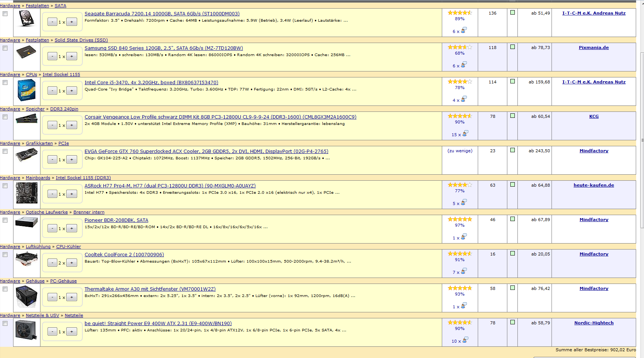Open the Seagate Barracuda 7200.14 1000GB product link

tap(162, 14)
